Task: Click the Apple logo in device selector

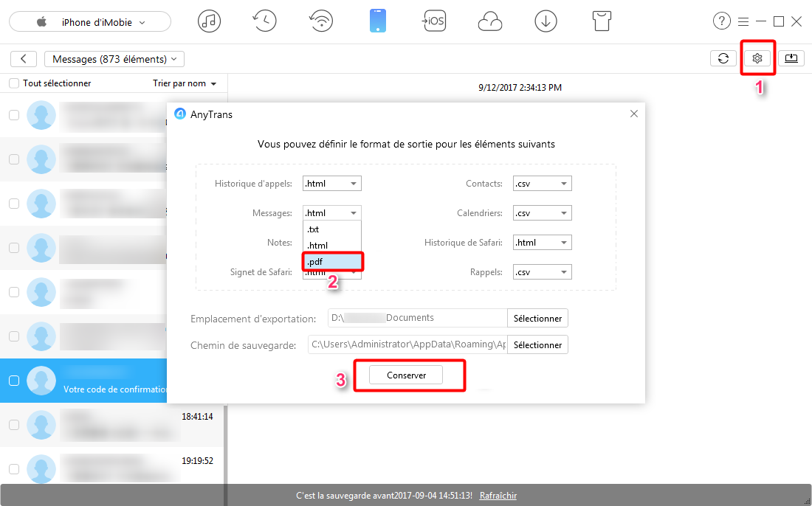Action: 42,21
